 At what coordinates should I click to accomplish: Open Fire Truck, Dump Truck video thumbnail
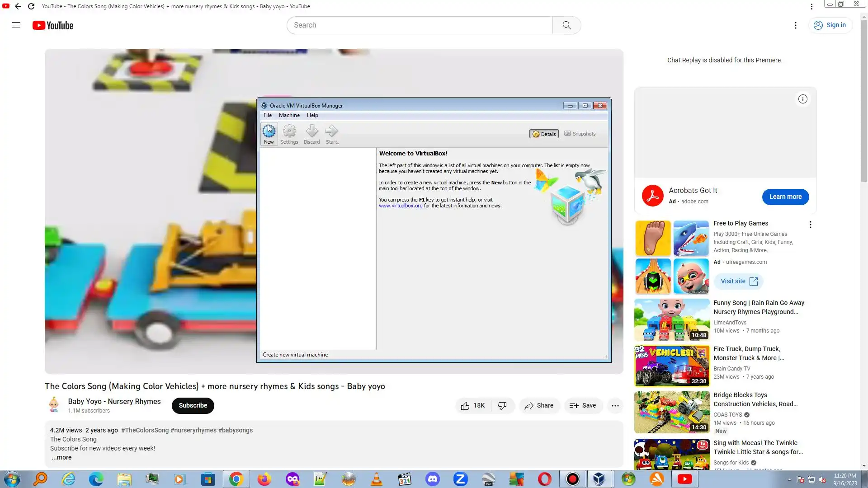point(672,366)
